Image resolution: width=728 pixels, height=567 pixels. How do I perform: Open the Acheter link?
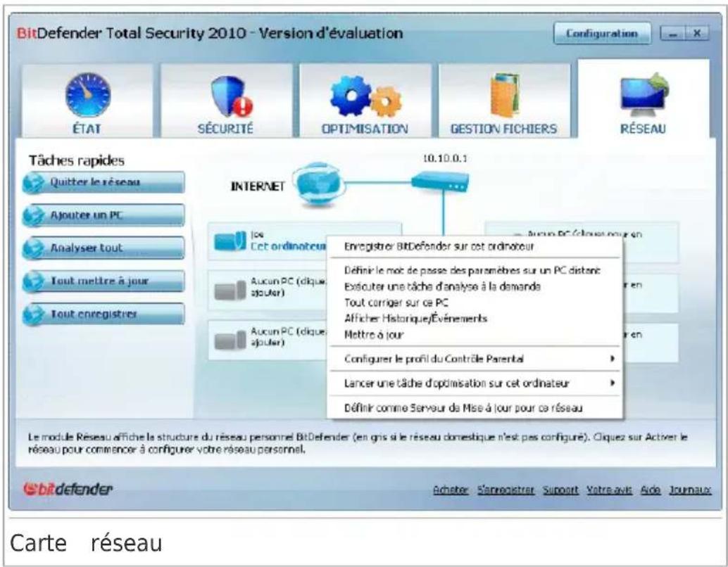(451, 490)
